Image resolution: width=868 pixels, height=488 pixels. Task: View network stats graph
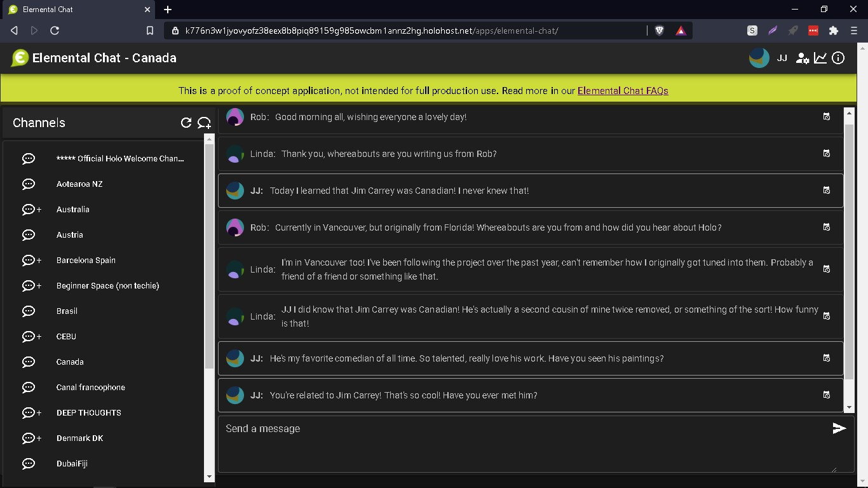click(820, 58)
